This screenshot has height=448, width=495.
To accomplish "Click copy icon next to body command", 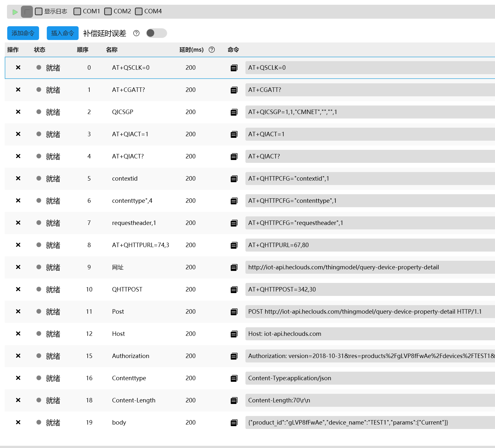I will (x=234, y=423).
